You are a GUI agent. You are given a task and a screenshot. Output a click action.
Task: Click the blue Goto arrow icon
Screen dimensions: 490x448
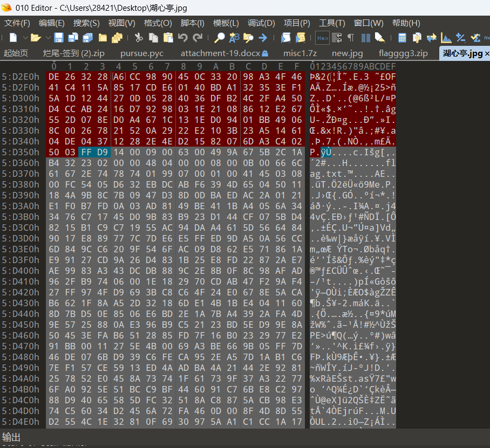[x=263, y=38]
